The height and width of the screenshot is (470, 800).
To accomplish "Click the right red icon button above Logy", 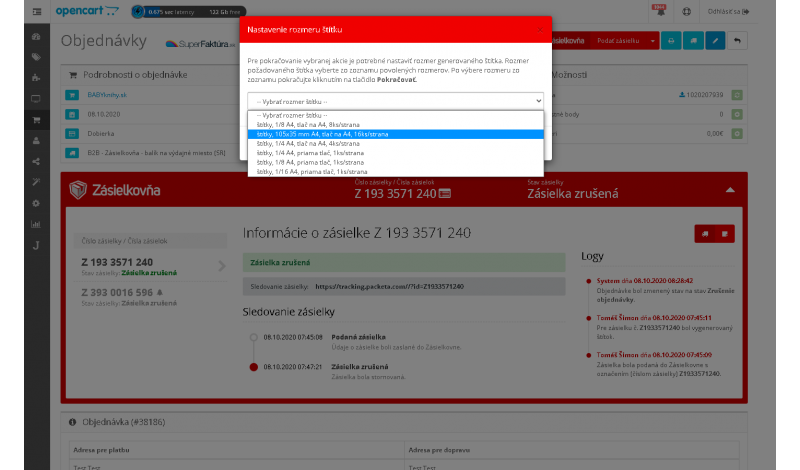I will (724, 234).
